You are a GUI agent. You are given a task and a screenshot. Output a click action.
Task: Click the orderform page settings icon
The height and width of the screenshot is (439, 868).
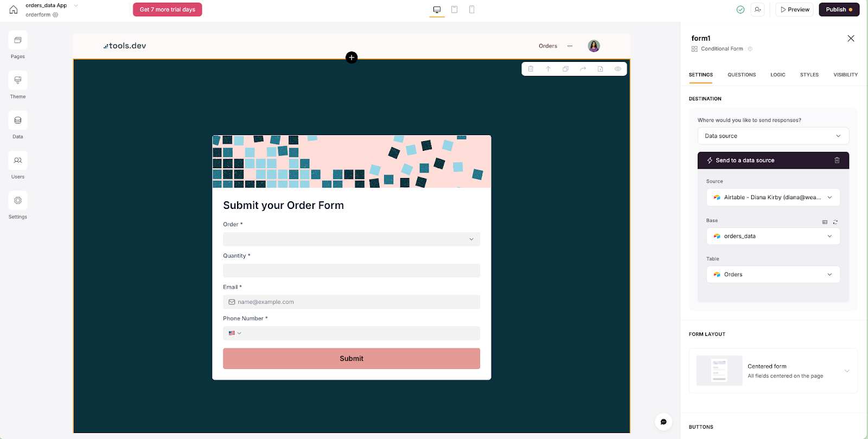tap(55, 15)
